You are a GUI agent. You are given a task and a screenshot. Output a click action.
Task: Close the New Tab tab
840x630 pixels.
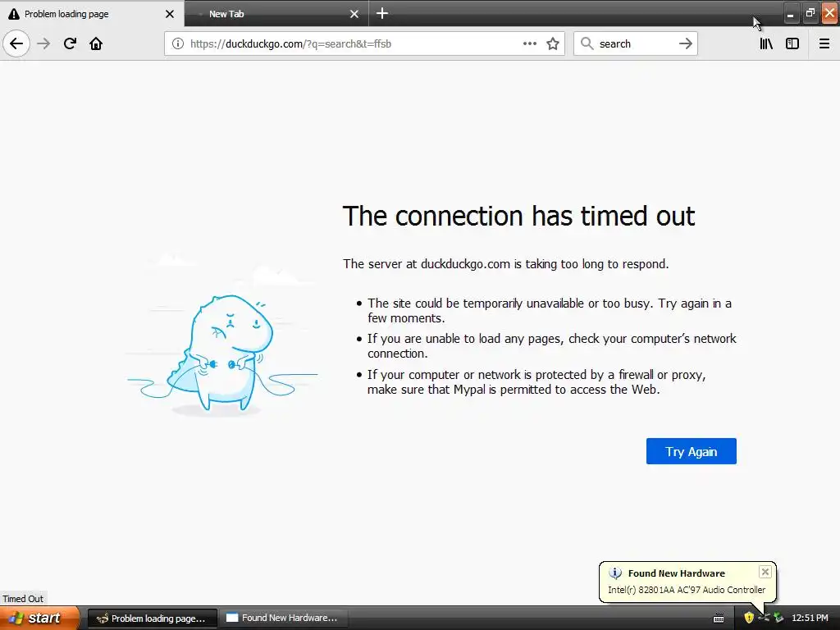point(354,14)
